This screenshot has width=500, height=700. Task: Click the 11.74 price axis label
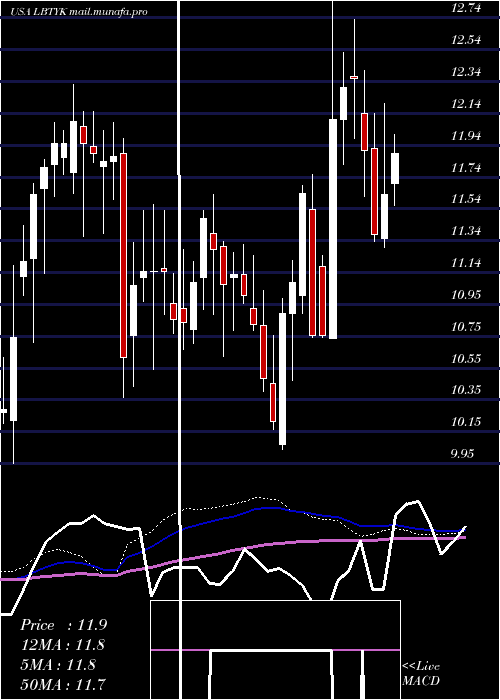click(x=466, y=167)
